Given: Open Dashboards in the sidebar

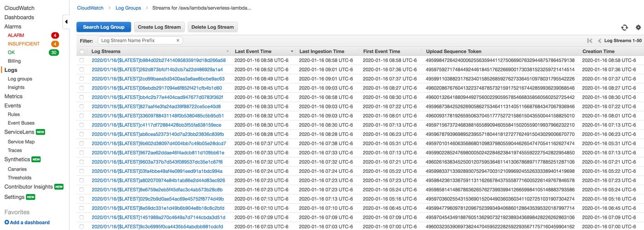Looking at the screenshot, I should [x=19, y=17].
